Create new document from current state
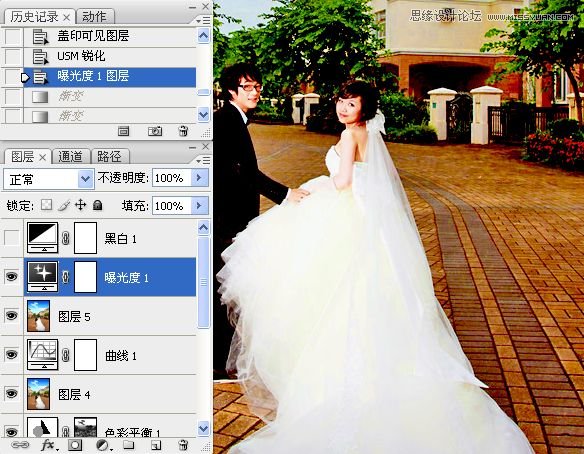This screenshot has width=584, height=454. point(124,131)
